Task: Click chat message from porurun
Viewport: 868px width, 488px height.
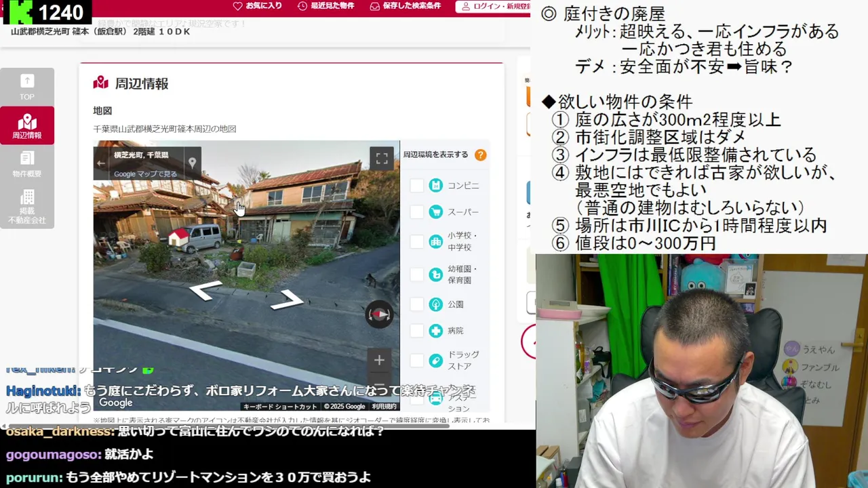Action: tap(189, 477)
